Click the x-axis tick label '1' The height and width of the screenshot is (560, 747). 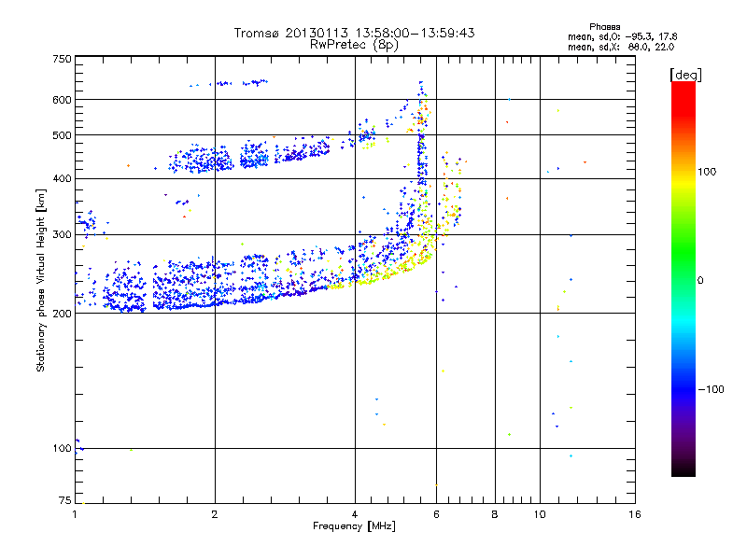(x=75, y=514)
